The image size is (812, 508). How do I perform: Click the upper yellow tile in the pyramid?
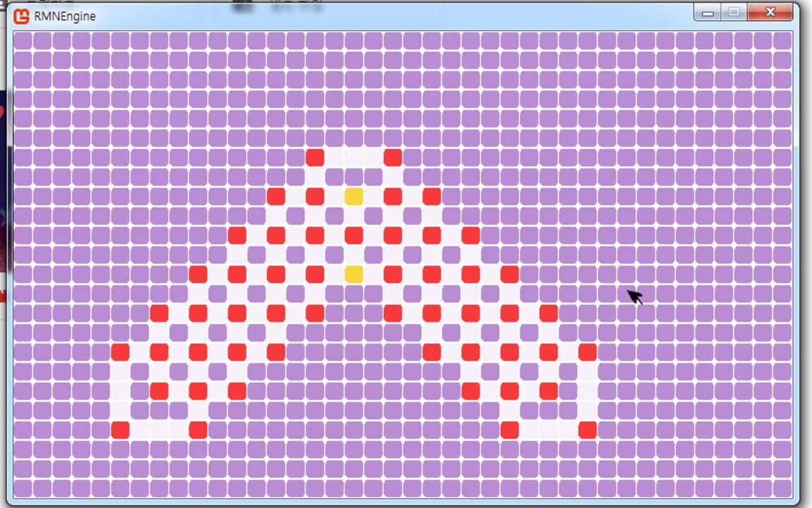pos(352,195)
